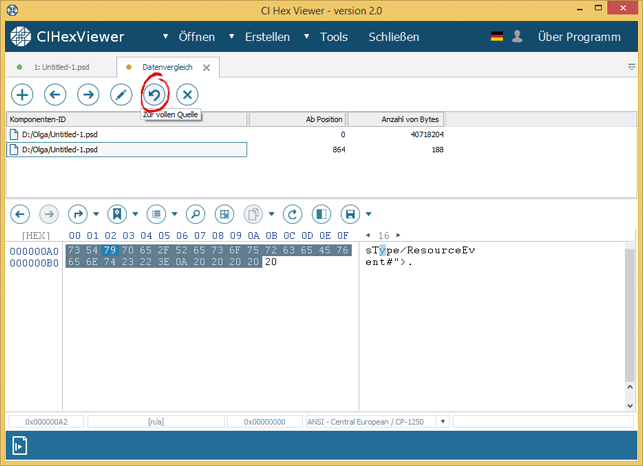This screenshot has height=466, width=643.
Task: Decrease bytes per row with left arrow
Action: (x=368, y=235)
